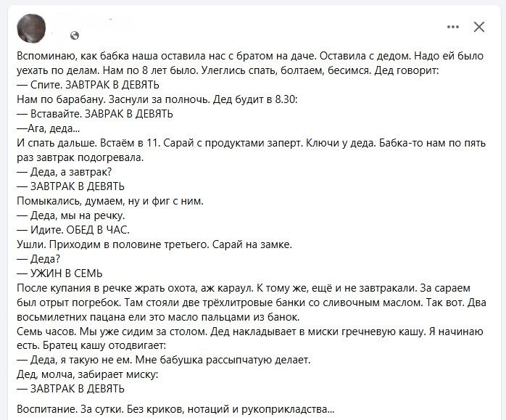The image size is (506, 420).
Task: Click the public globe privacy icon
Action: [75, 36]
